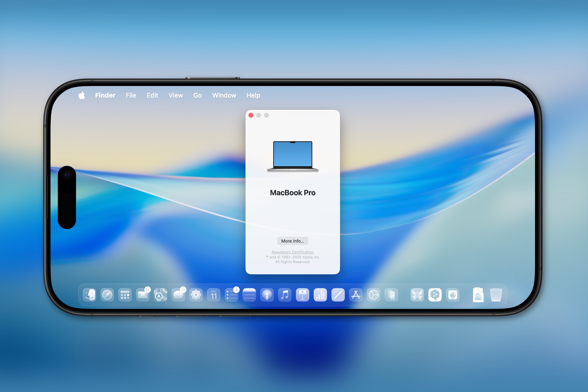The height and width of the screenshot is (392, 588).
Task: Open Safari from the Dock
Action: (107, 295)
